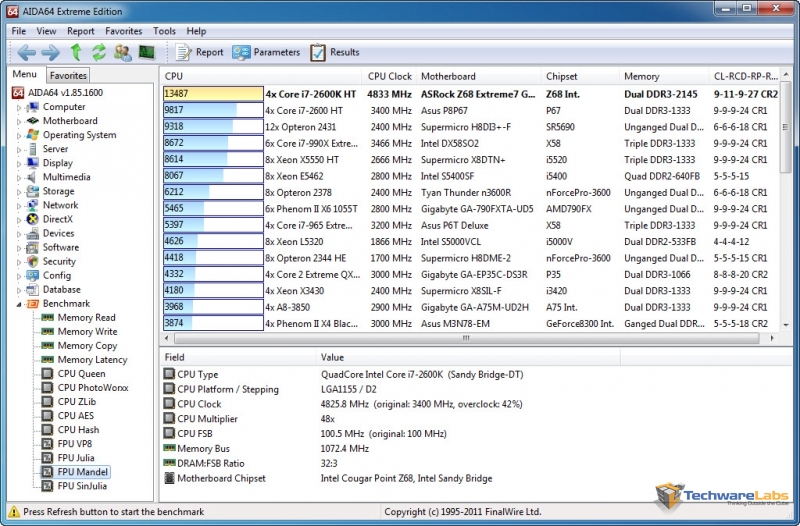Expand the Security tree node
Screen dimensions: 800x526
pos(19,262)
